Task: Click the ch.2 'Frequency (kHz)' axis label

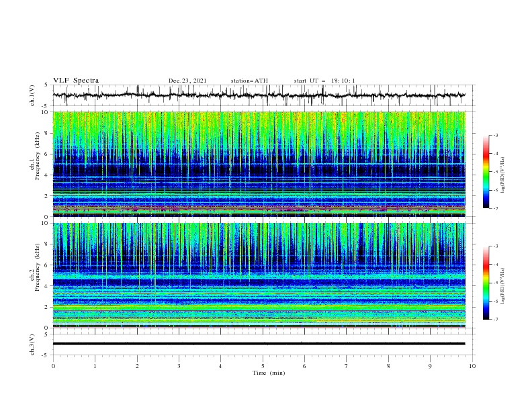Action: point(38,267)
